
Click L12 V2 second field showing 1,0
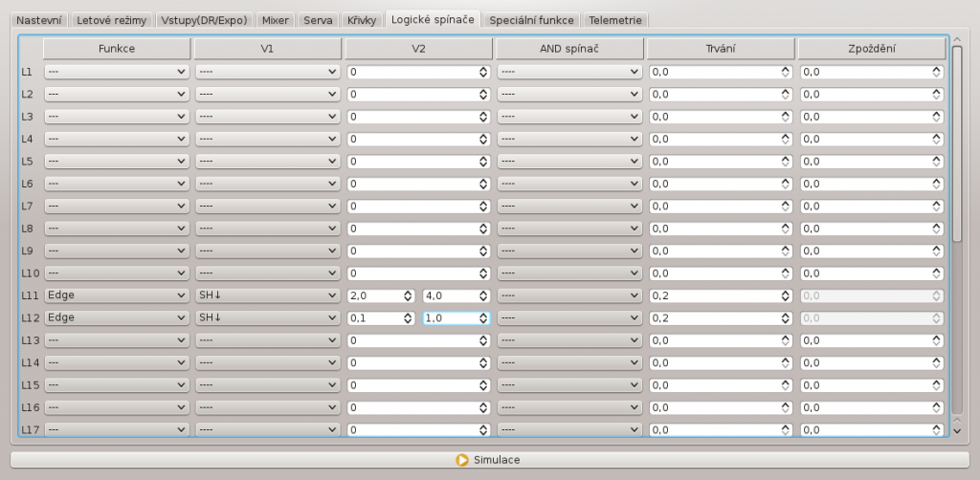[x=450, y=317]
